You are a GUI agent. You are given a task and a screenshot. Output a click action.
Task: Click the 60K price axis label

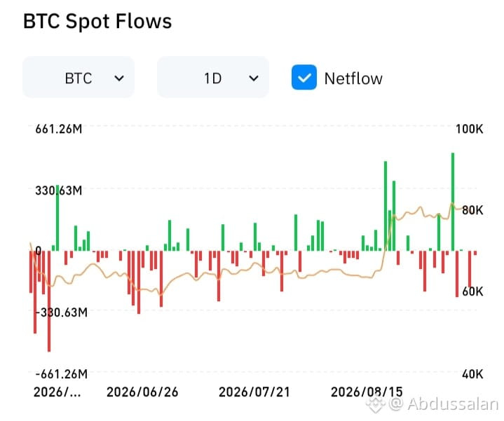472,291
